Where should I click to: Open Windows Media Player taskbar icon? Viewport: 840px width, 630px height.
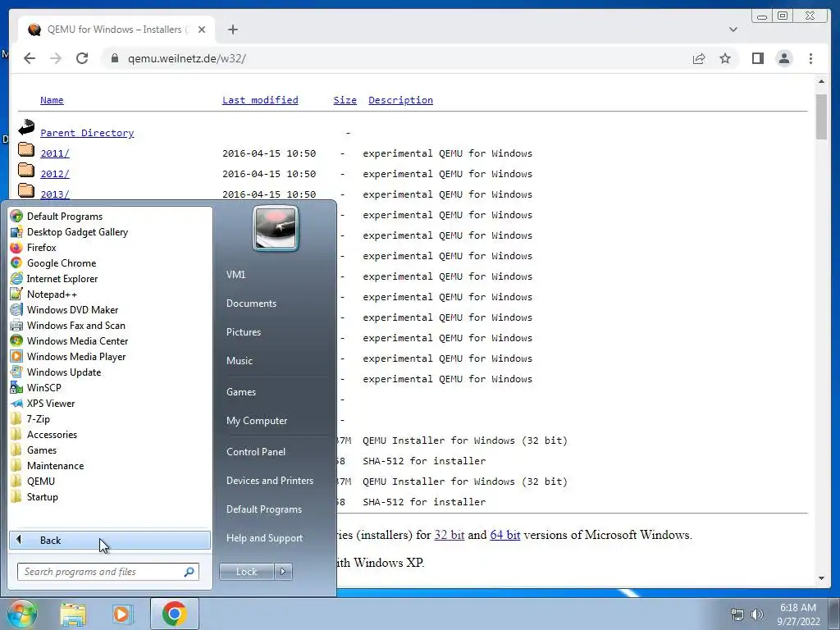click(121, 614)
